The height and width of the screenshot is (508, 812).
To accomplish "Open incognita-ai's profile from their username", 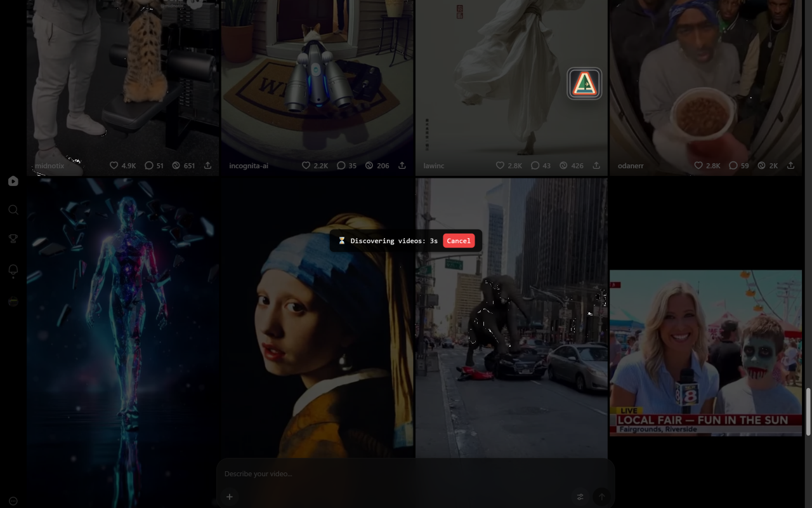I will [249, 165].
